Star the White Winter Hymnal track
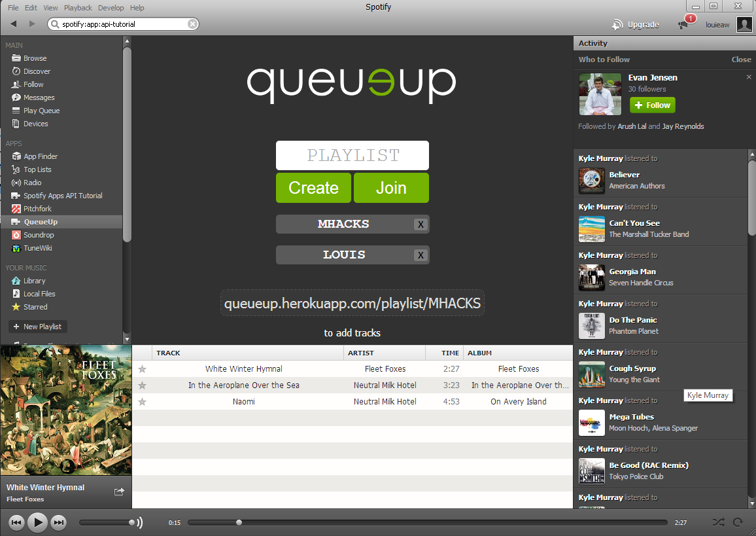Screen dimensions: 756x536 click(142, 369)
